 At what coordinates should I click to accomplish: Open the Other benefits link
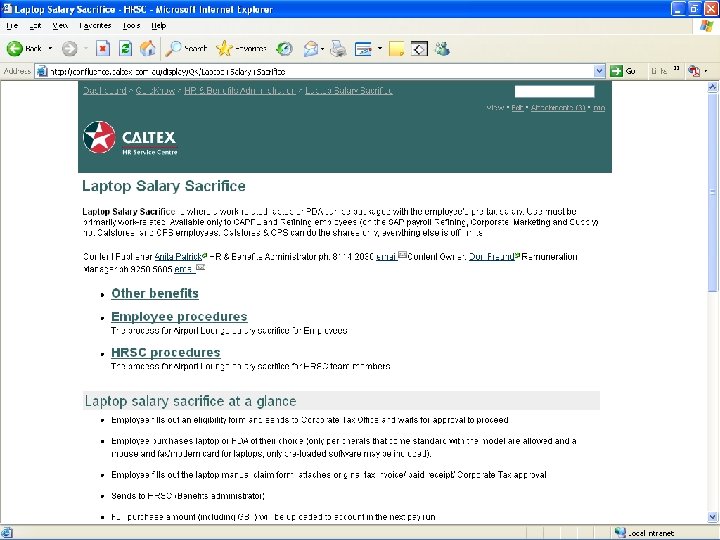[x=155, y=293]
